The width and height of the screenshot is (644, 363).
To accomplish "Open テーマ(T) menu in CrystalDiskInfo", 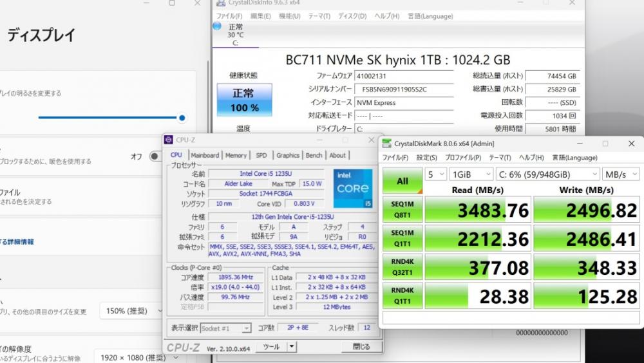I will [319, 16].
